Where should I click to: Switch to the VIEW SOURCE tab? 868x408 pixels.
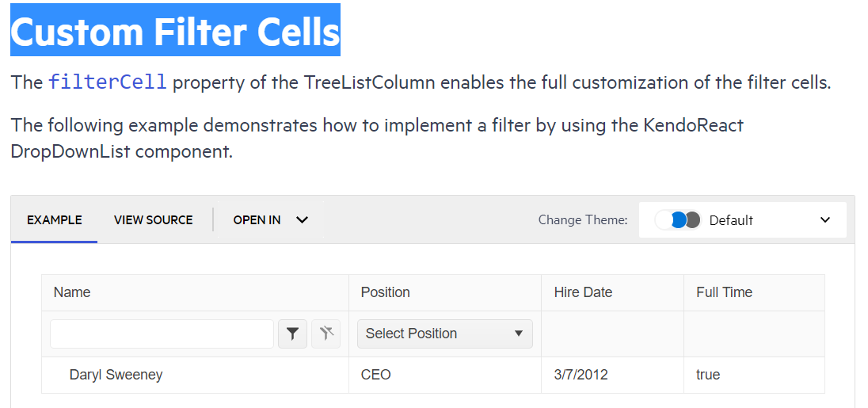(x=154, y=220)
